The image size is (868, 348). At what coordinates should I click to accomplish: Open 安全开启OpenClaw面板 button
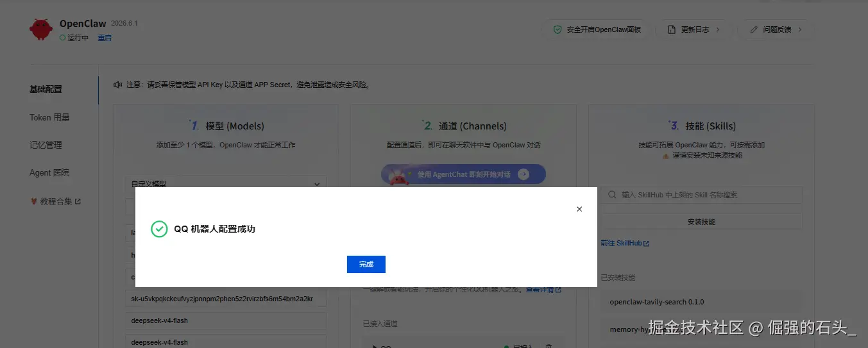click(597, 29)
